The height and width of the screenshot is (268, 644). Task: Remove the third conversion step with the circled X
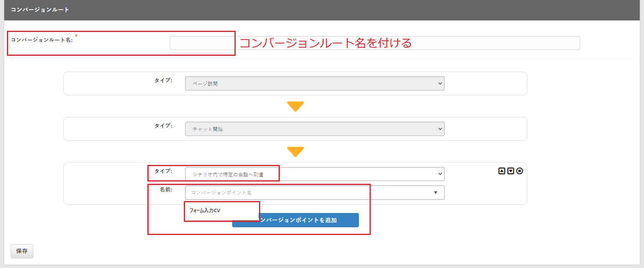(520, 171)
